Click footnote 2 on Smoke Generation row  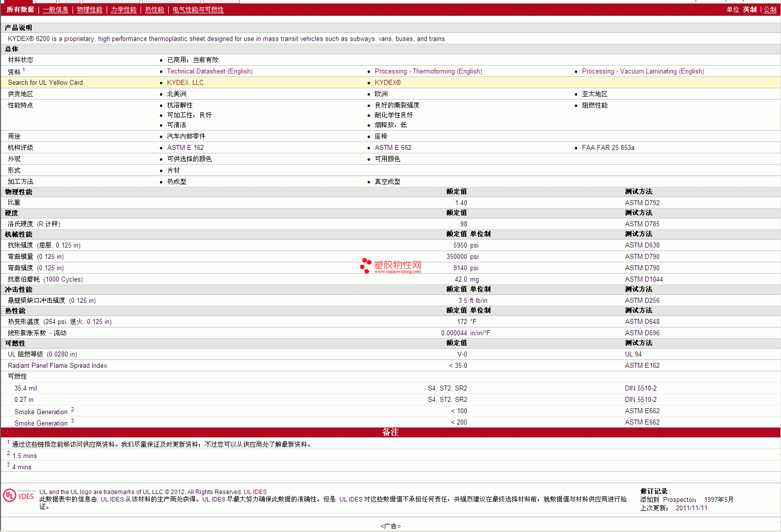click(73, 409)
